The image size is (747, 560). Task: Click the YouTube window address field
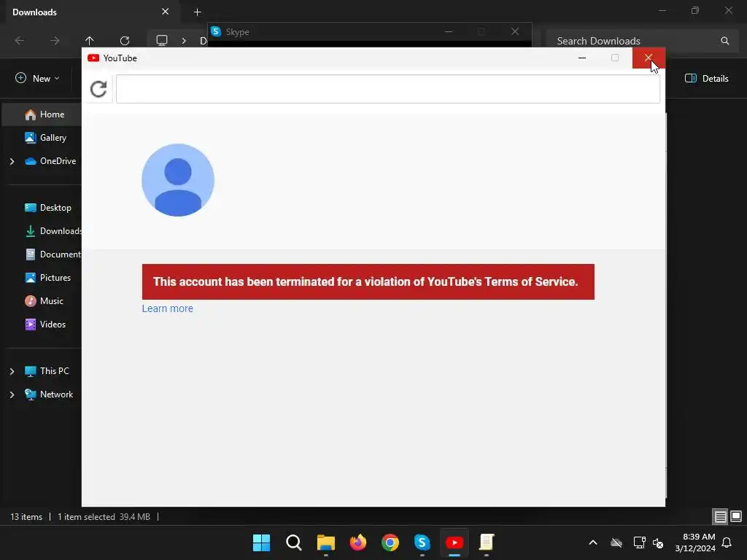click(x=388, y=89)
